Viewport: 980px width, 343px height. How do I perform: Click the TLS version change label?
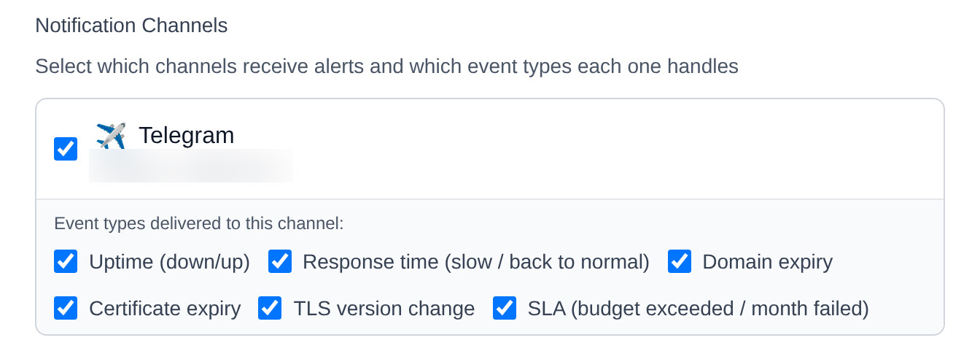384,309
